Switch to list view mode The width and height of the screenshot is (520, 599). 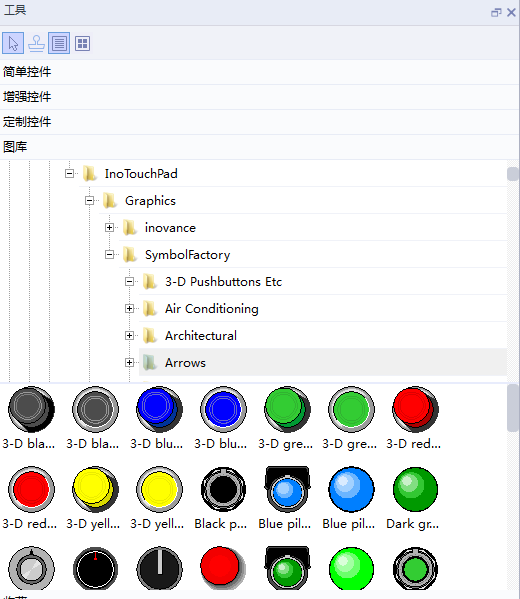click(59, 43)
